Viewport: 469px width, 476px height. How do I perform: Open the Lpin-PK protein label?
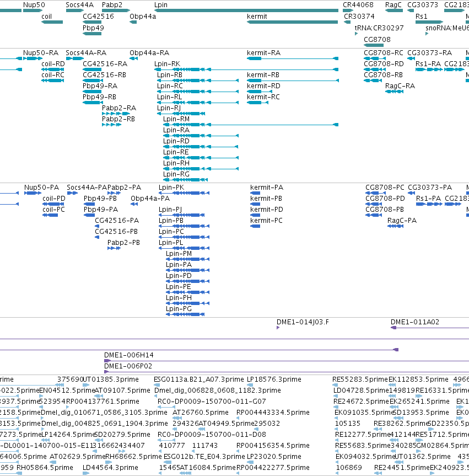(171, 188)
